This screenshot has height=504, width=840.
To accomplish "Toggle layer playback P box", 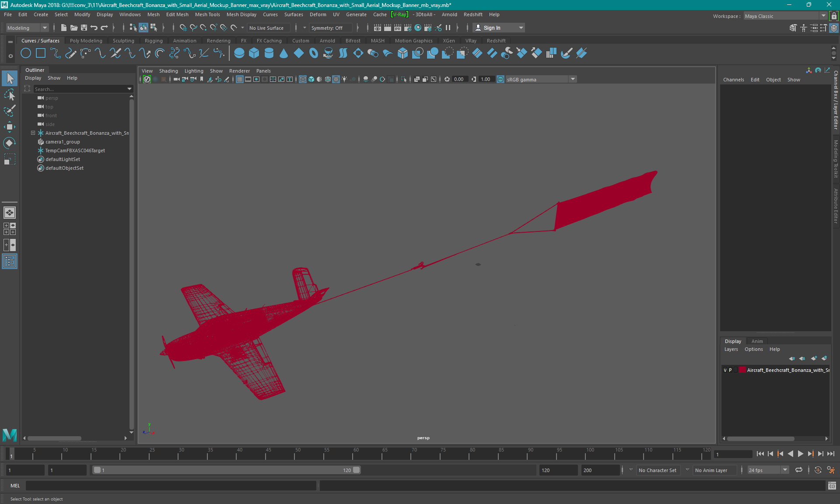I will pos(730,370).
